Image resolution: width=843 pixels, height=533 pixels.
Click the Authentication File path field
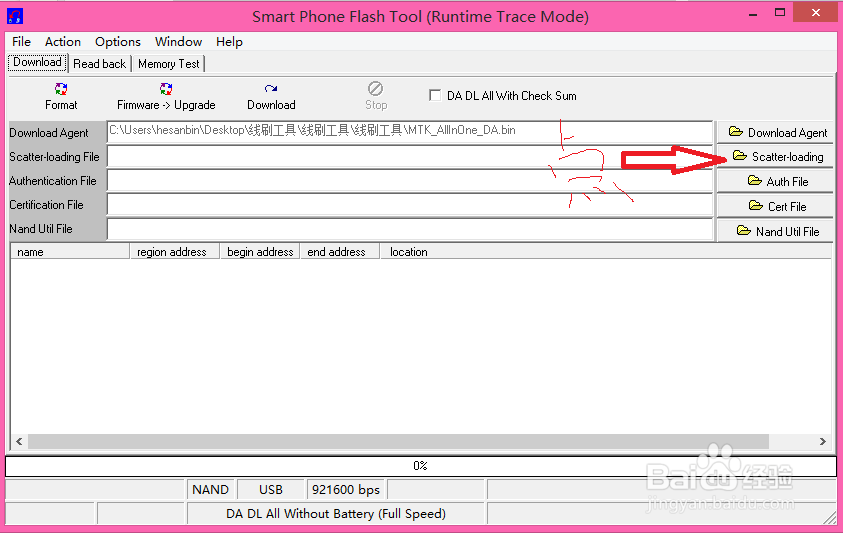(410, 181)
